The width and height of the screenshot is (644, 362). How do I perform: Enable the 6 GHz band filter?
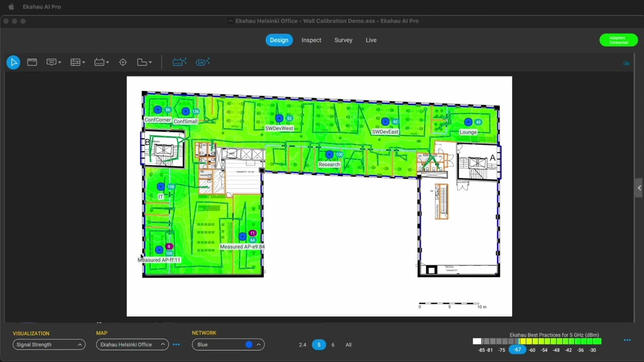pyautogui.click(x=333, y=344)
